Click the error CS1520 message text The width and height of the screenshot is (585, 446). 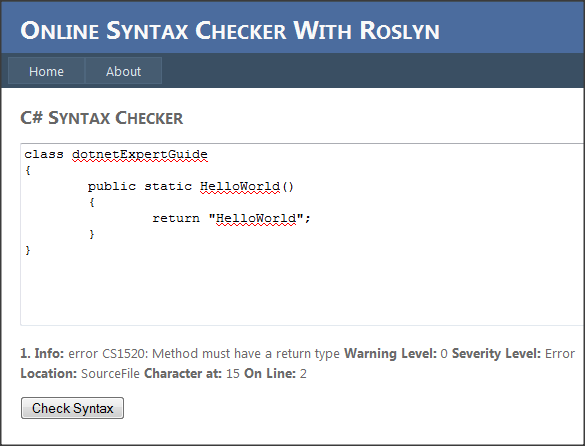point(204,353)
